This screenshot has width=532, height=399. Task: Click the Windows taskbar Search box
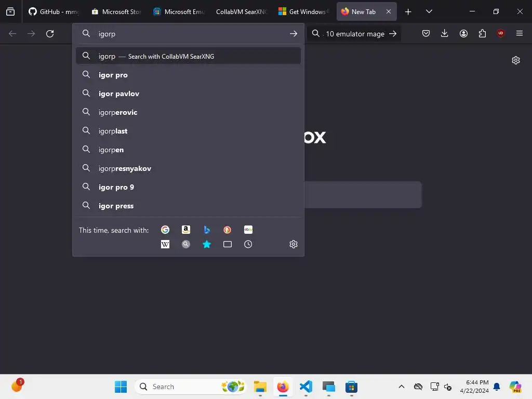click(191, 387)
